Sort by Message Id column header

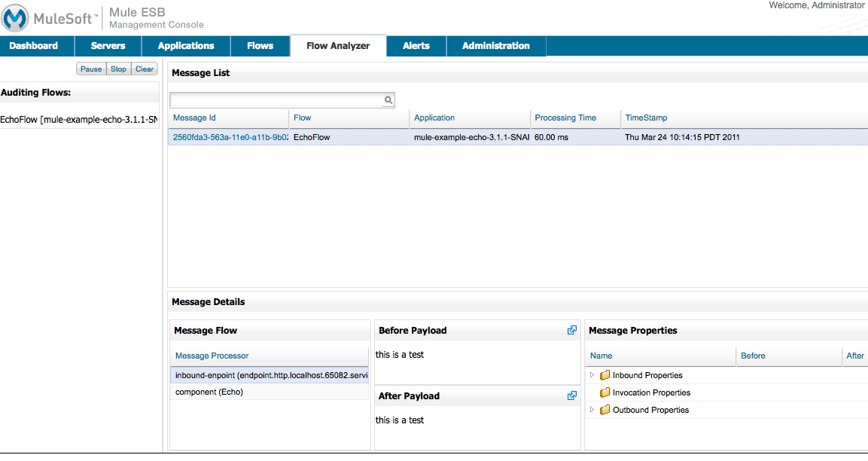coord(229,118)
